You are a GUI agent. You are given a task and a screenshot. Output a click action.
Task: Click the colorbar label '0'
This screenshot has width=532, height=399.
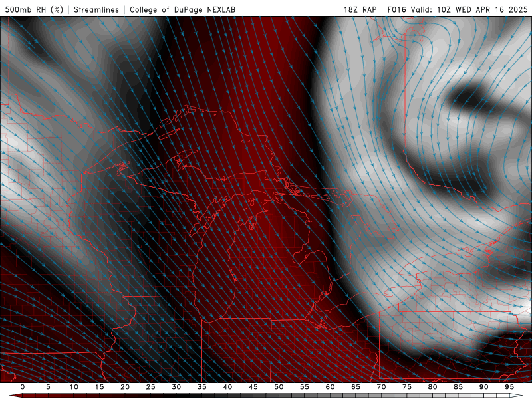point(23,387)
